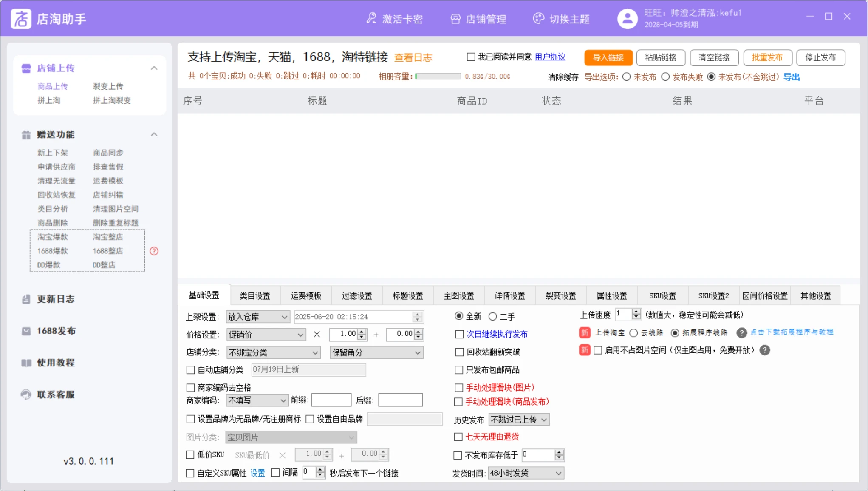Click the 店淘助手 app logo icon
This screenshot has width=868, height=491.
(x=21, y=19)
